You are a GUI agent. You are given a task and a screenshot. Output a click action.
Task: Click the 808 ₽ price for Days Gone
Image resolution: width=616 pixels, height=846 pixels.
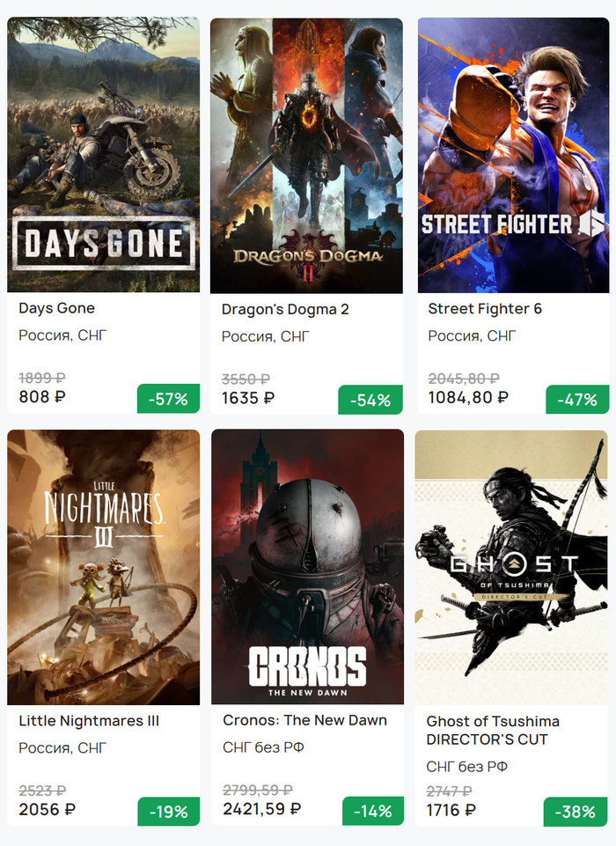pyautogui.click(x=42, y=397)
